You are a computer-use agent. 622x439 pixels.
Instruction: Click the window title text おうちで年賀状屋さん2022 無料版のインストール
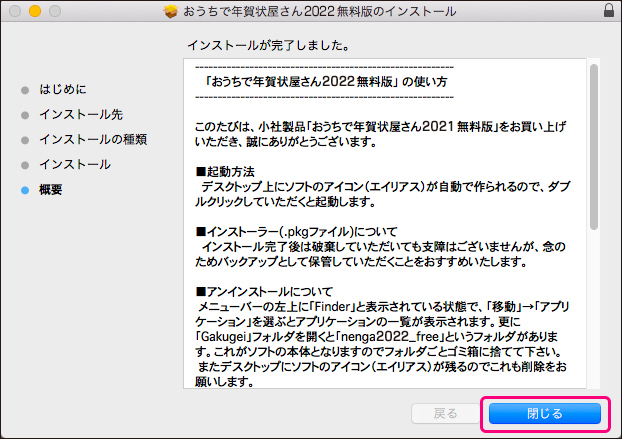pyautogui.click(x=319, y=11)
